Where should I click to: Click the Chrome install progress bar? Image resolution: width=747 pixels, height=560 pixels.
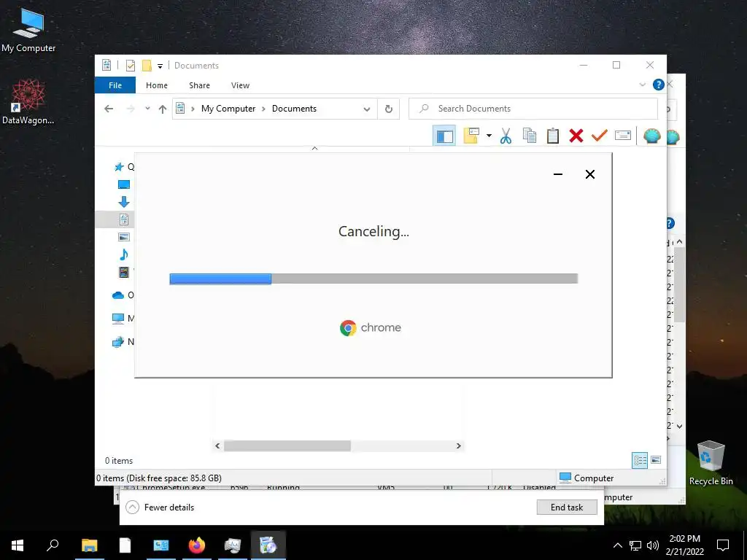373,279
